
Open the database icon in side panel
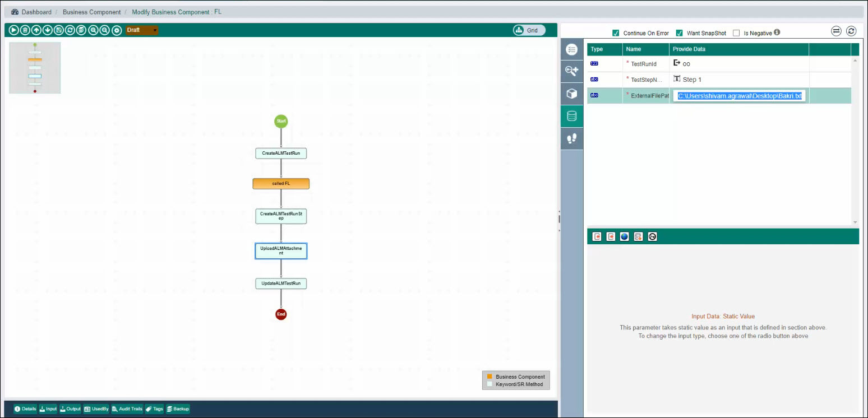pyautogui.click(x=571, y=116)
